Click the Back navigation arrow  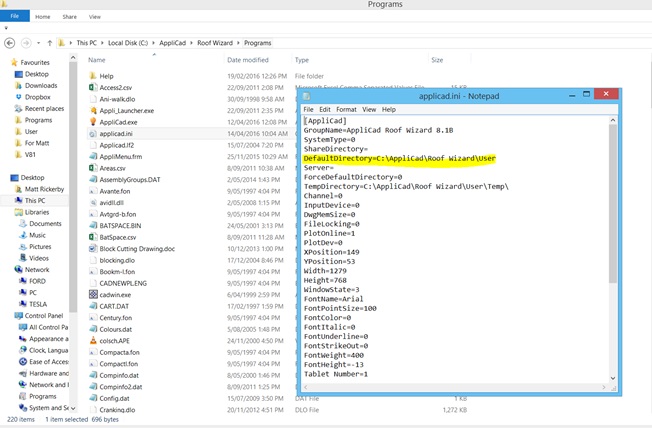(10, 43)
